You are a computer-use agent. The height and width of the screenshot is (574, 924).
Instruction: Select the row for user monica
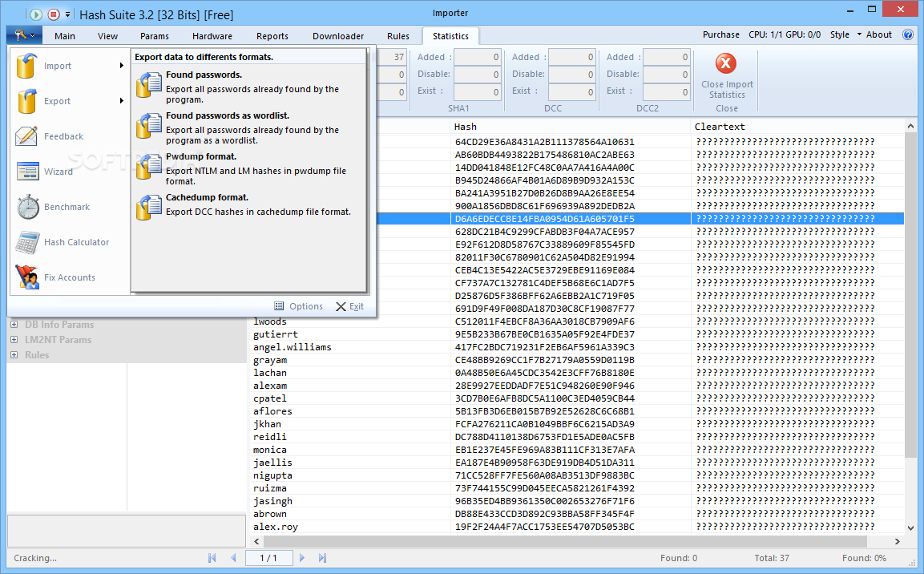click(x=576, y=450)
